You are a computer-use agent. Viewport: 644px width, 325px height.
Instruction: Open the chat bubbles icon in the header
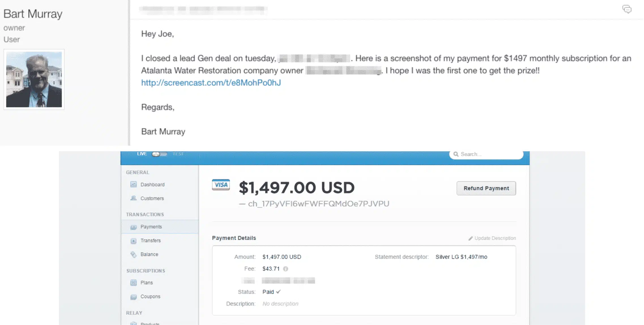[x=627, y=9]
